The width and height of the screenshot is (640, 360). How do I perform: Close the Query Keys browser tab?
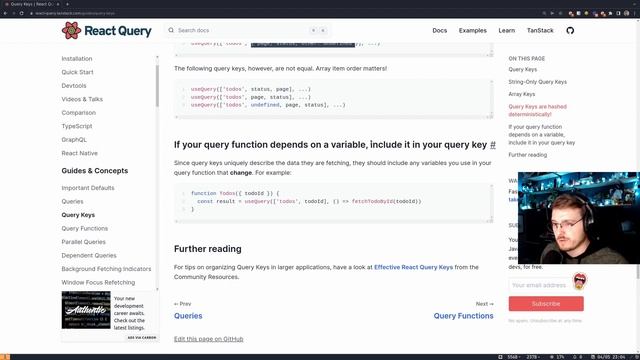tap(58, 4)
